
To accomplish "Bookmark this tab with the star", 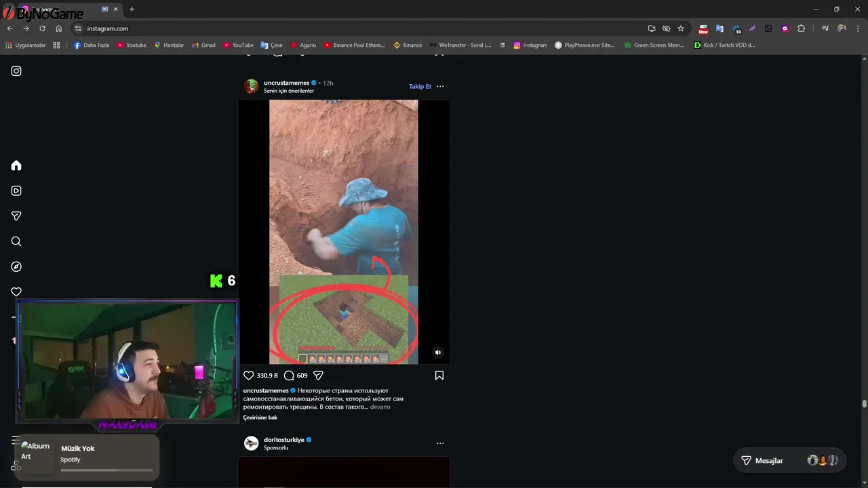I will pos(681,28).
